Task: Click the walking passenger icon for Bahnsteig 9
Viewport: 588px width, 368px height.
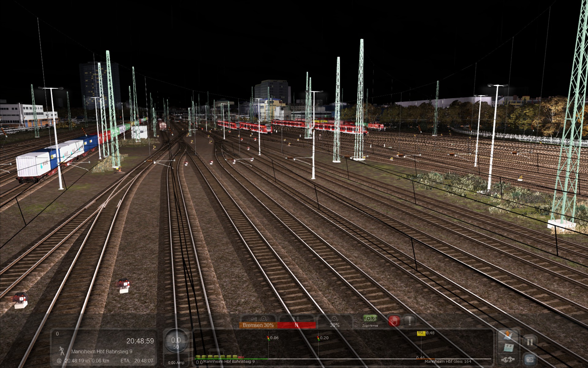Action: click(62, 351)
